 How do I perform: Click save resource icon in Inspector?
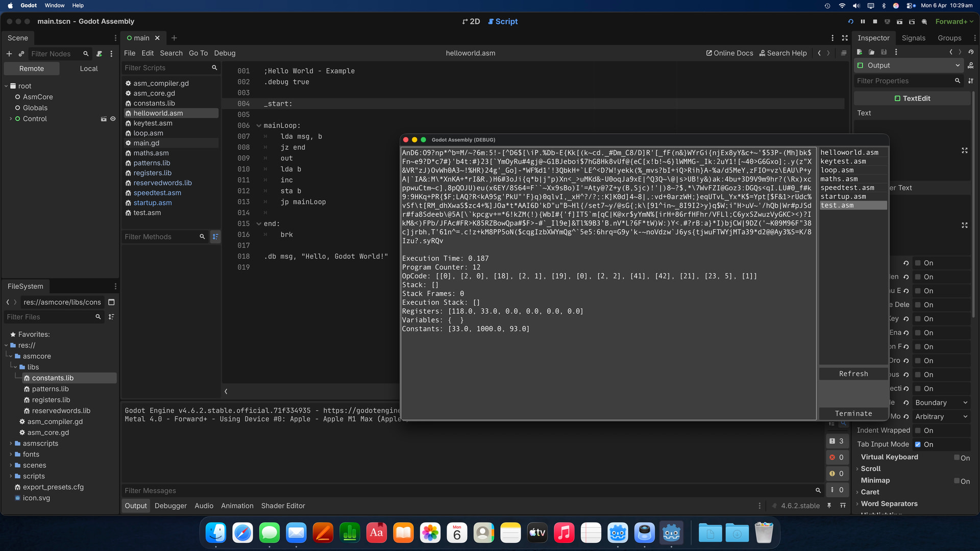884,52
